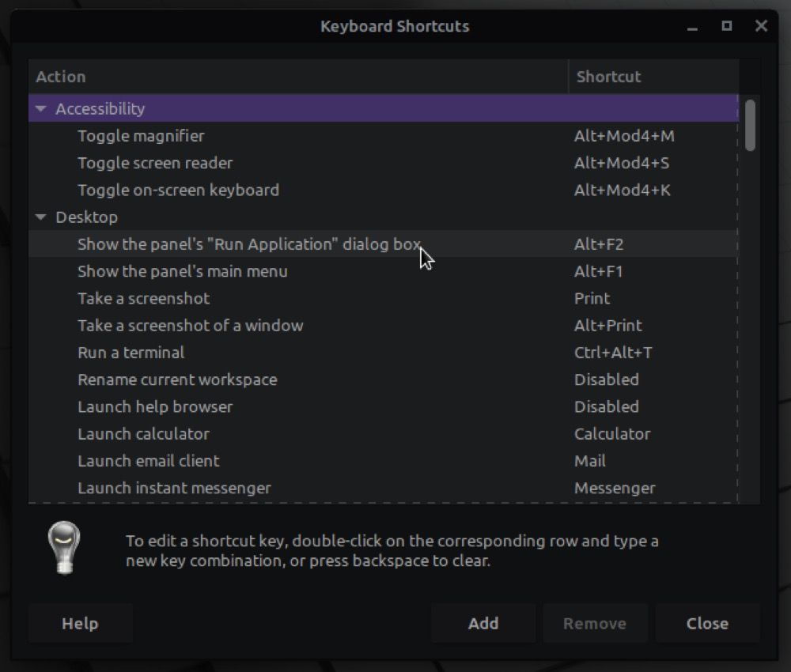
Task: Select Rename current workspace row
Action: [x=177, y=379]
